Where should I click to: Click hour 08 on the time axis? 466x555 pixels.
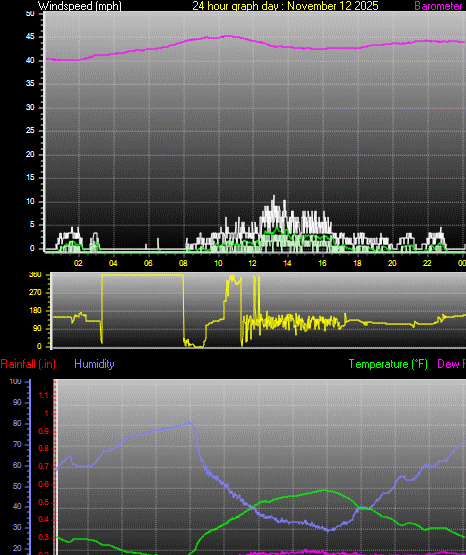pyautogui.click(x=183, y=263)
